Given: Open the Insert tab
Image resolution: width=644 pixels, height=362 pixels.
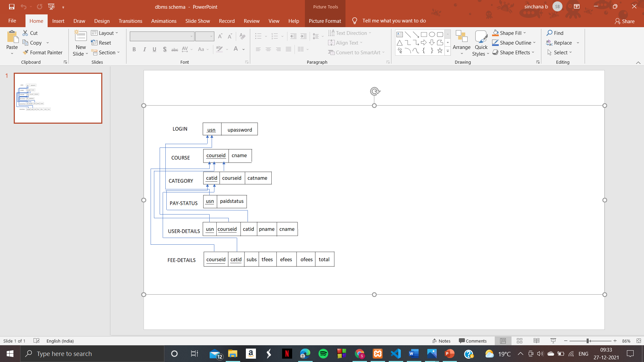Looking at the screenshot, I should (58, 21).
